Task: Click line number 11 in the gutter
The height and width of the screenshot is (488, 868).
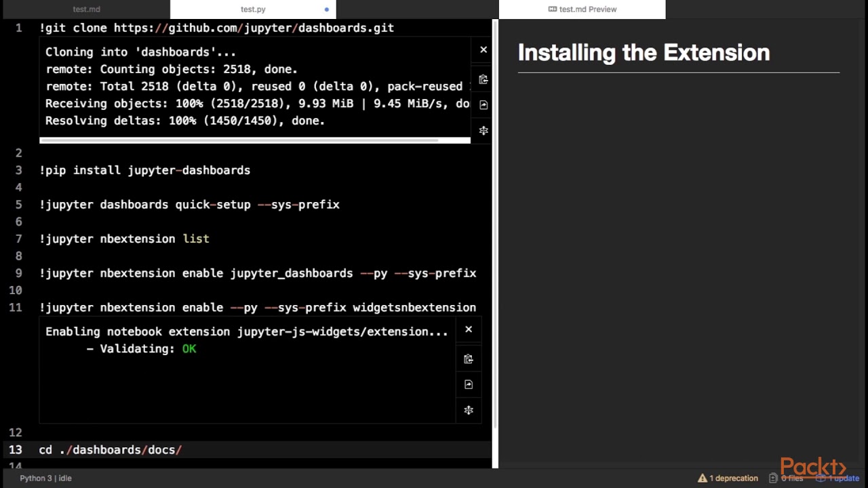Action: tap(16, 308)
